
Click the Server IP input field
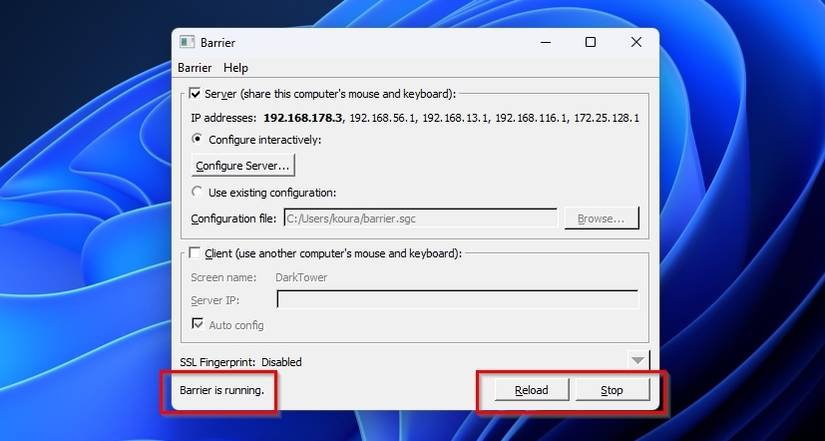click(458, 299)
